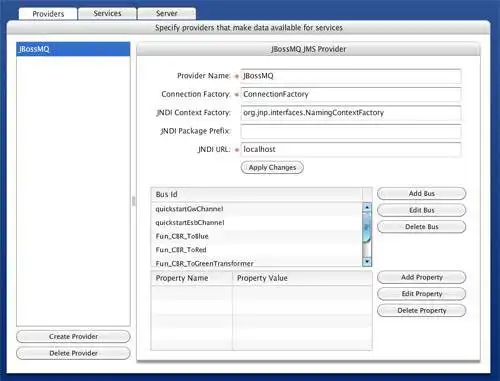Click the bus list scrollbar down arrow
Image resolution: width=500 pixels, height=381 pixels.
[x=367, y=262]
